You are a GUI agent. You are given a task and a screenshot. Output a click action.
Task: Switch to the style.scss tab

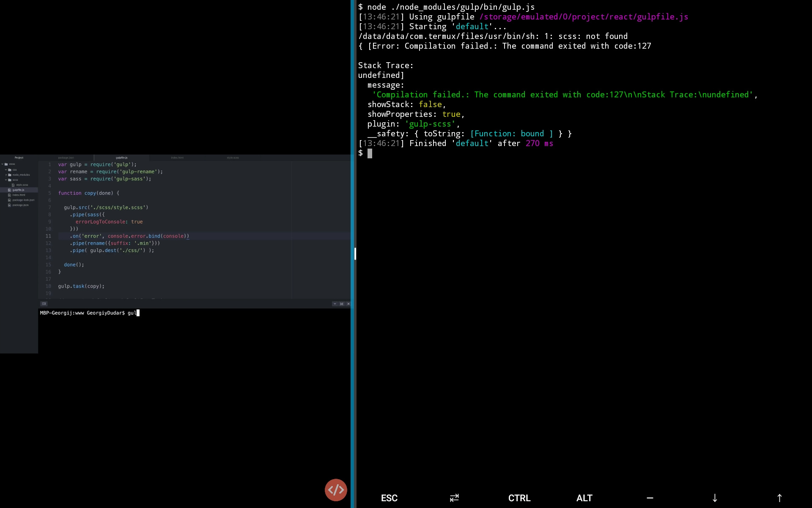coord(233,157)
